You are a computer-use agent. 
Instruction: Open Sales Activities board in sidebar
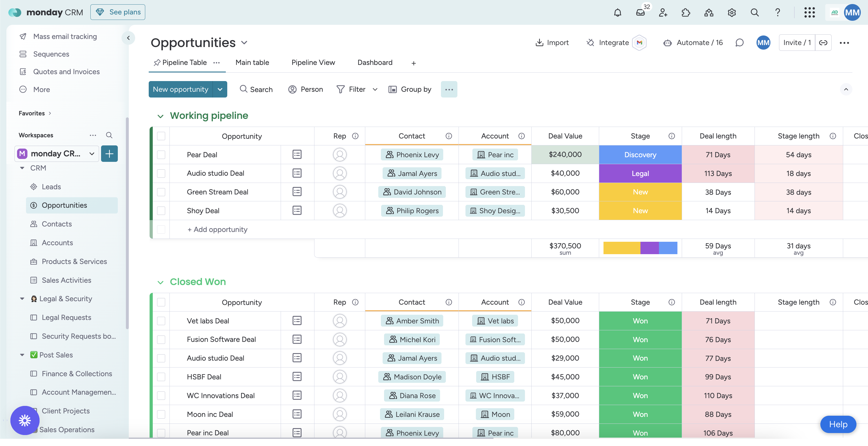pyautogui.click(x=72, y=280)
